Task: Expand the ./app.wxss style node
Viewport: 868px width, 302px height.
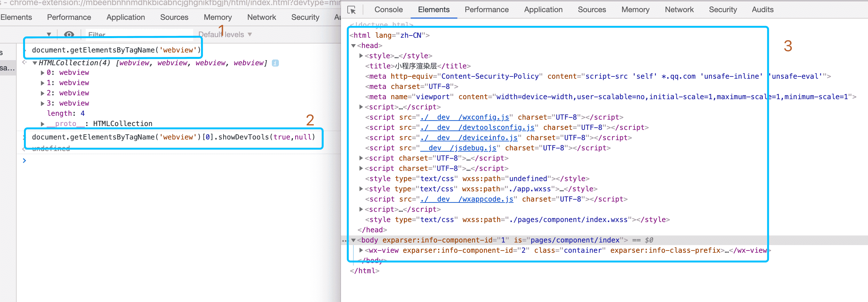Action: point(361,189)
